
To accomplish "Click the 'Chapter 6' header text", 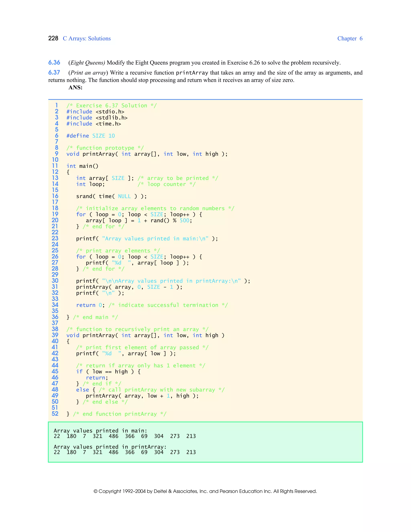I will tap(350, 39).
